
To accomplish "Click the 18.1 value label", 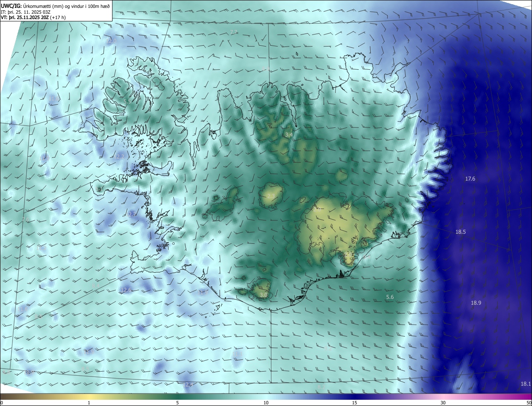I will pyautogui.click(x=526, y=384).
